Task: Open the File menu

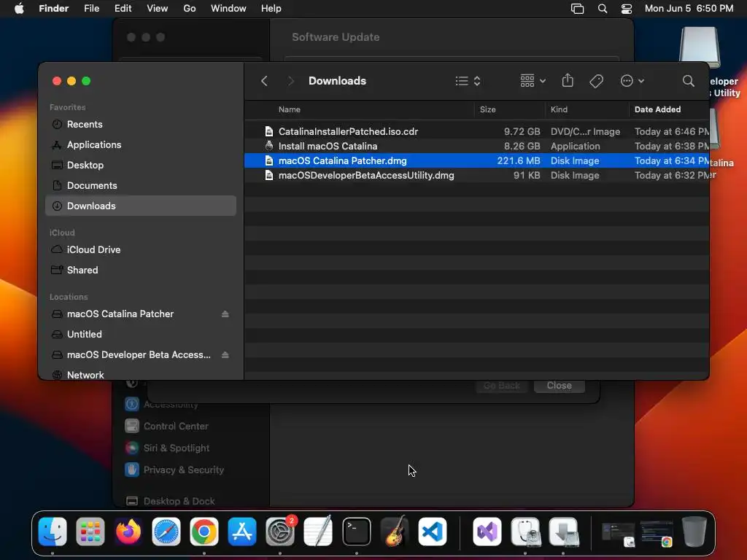Action: coord(91,9)
